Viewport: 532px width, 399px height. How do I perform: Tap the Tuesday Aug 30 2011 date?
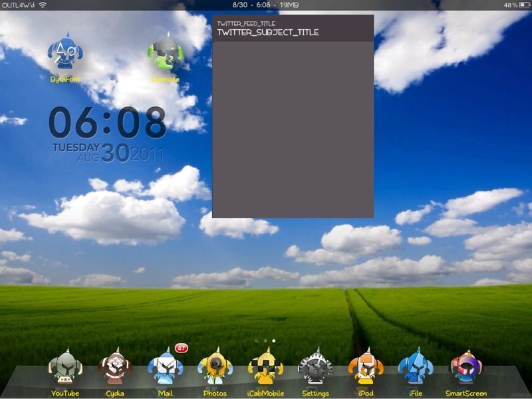point(108,153)
